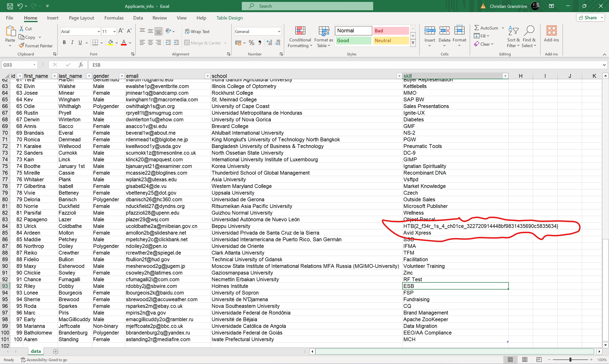
Task: Click the Add-ins icon
Action: (x=551, y=31)
